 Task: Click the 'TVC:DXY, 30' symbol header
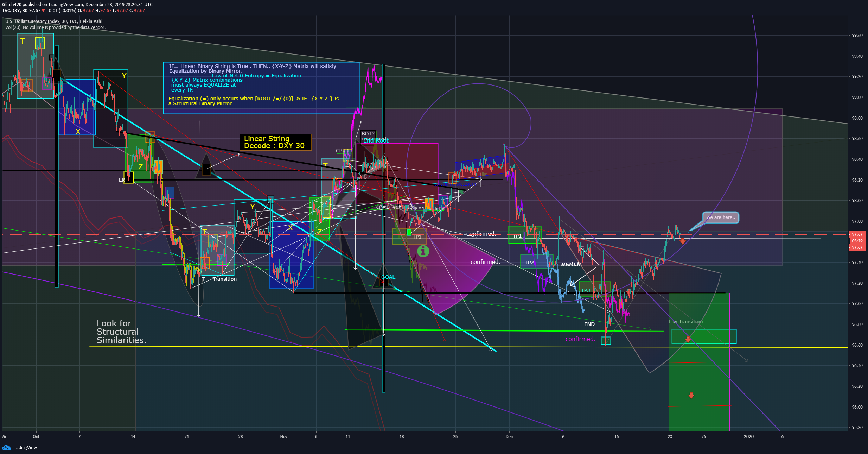point(15,11)
